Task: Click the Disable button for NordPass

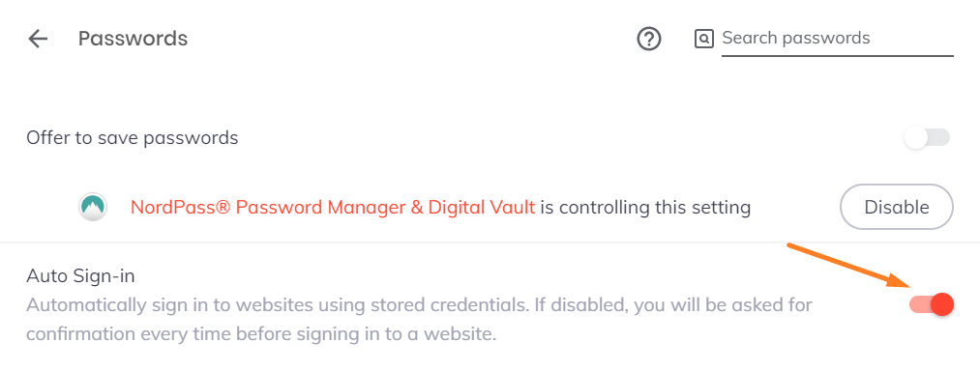Action: (897, 207)
